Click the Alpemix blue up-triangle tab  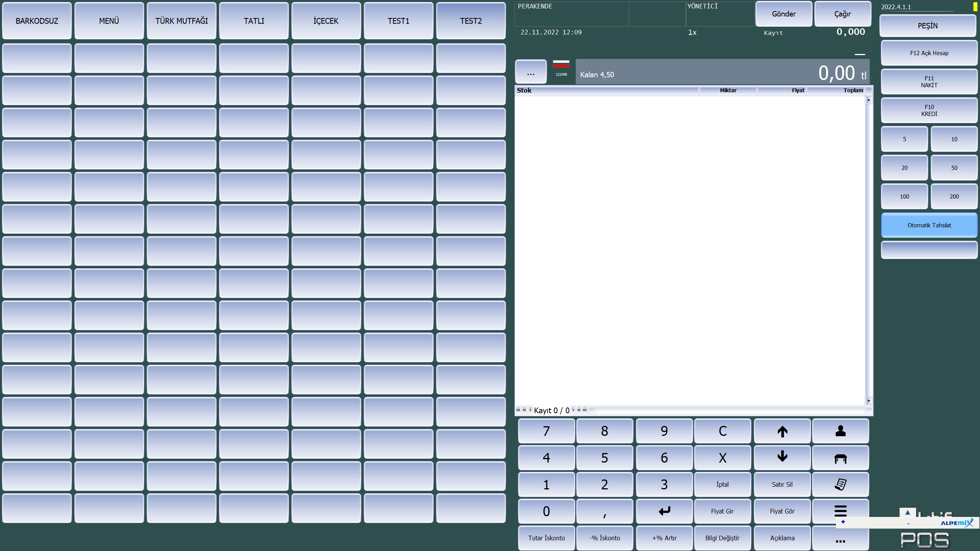click(x=907, y=512)
